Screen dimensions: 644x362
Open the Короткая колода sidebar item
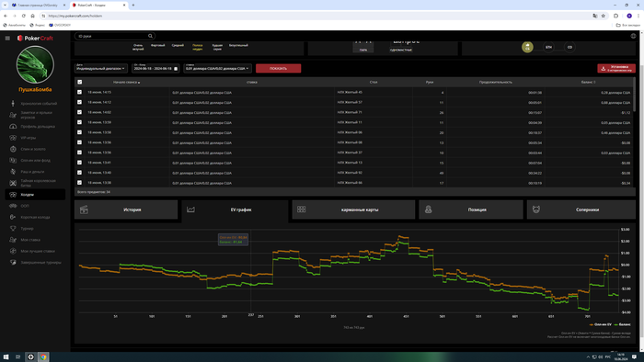tap(35, 217)
